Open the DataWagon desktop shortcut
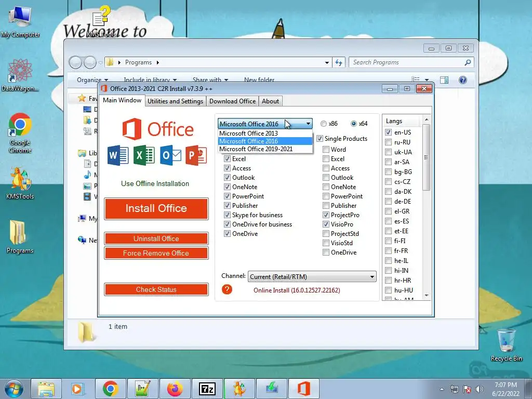Image resolution: width=532 pixels, height=399 pixels. click(x=20, y=75)
